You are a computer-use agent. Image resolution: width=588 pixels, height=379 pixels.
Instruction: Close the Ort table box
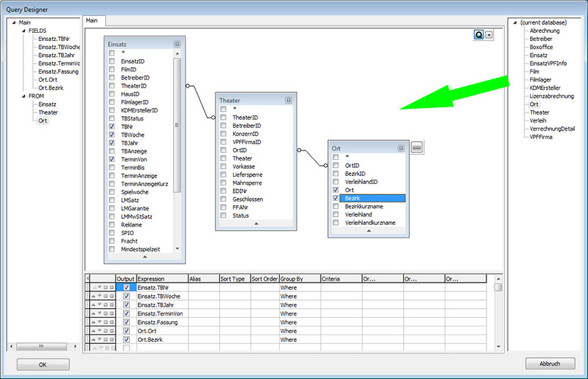pos(400,148)
